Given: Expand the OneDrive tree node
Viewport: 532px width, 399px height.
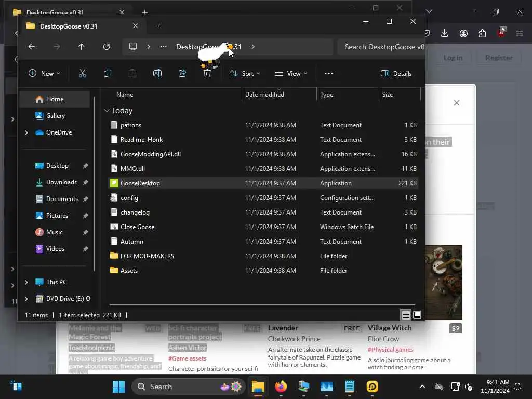Looking at the screenshot, I should [26, 132].
